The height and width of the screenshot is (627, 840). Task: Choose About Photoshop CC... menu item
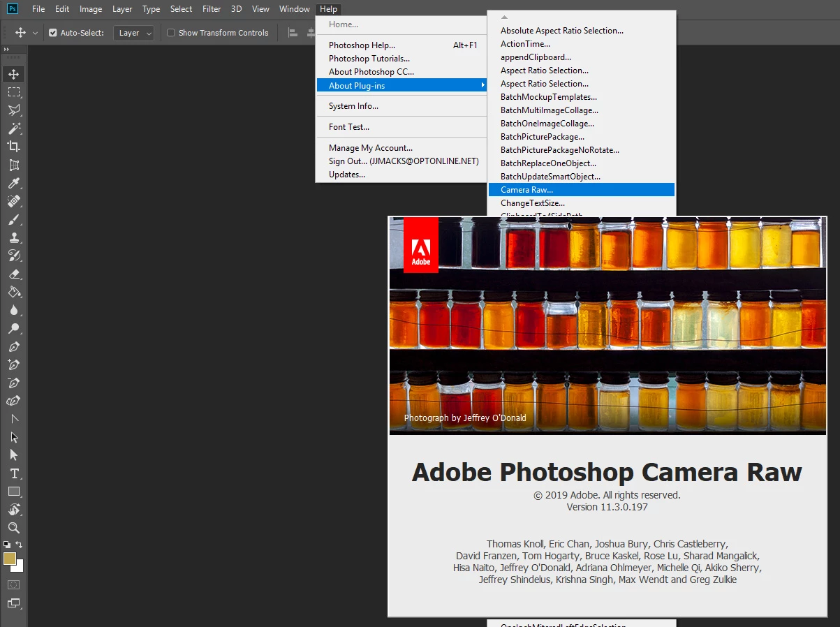401,72
